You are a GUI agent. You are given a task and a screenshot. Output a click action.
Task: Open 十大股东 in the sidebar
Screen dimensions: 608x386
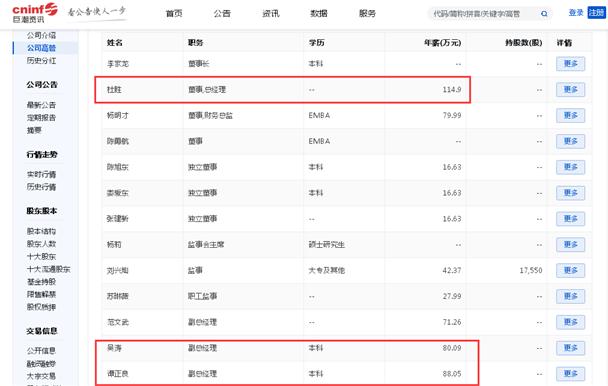click(x=41, y=256)
